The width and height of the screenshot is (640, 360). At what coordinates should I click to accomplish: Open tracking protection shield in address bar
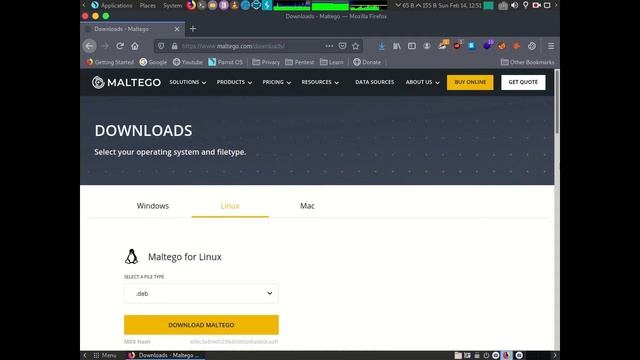tap(161, 46)
